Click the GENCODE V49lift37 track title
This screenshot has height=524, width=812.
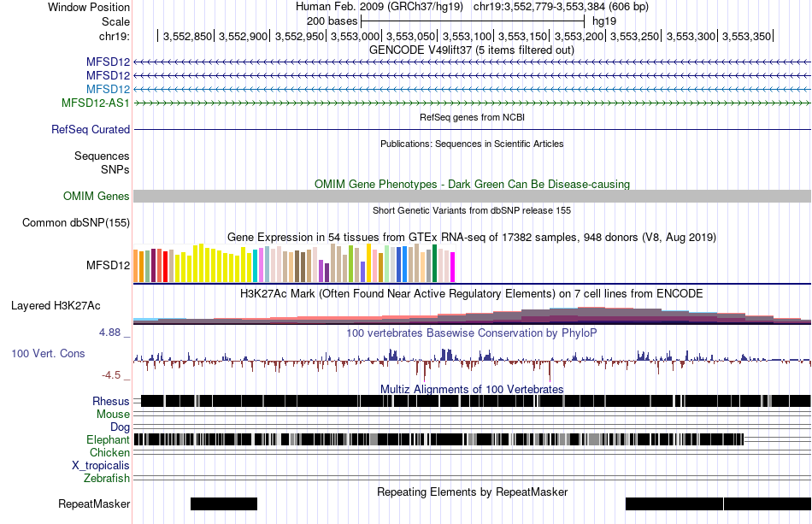click(x=472, y=50)
